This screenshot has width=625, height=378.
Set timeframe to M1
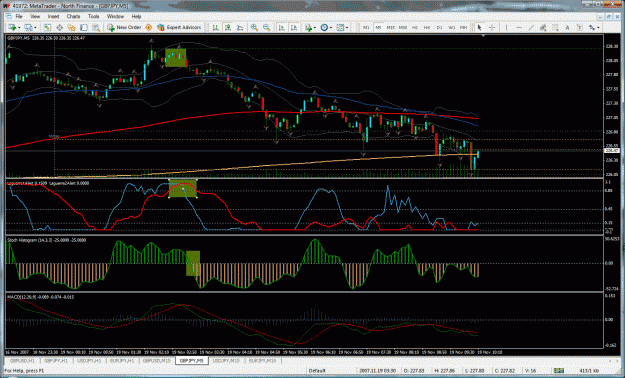[x=366, y=28]
